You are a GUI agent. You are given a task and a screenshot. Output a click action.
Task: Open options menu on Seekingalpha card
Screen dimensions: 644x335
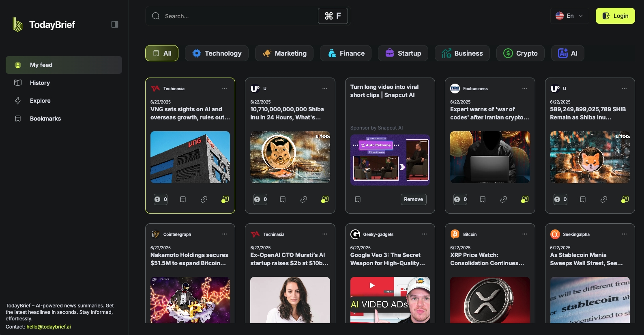(x=625, y=234)
